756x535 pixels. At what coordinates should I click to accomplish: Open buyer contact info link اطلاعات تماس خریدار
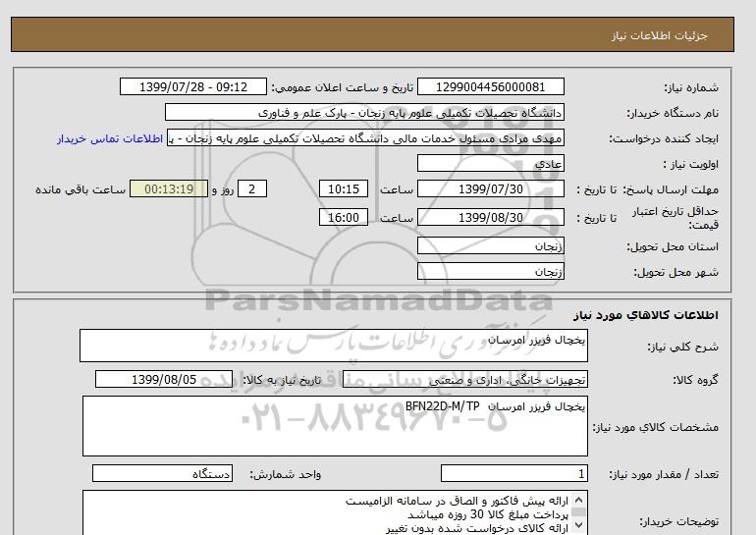110,138
